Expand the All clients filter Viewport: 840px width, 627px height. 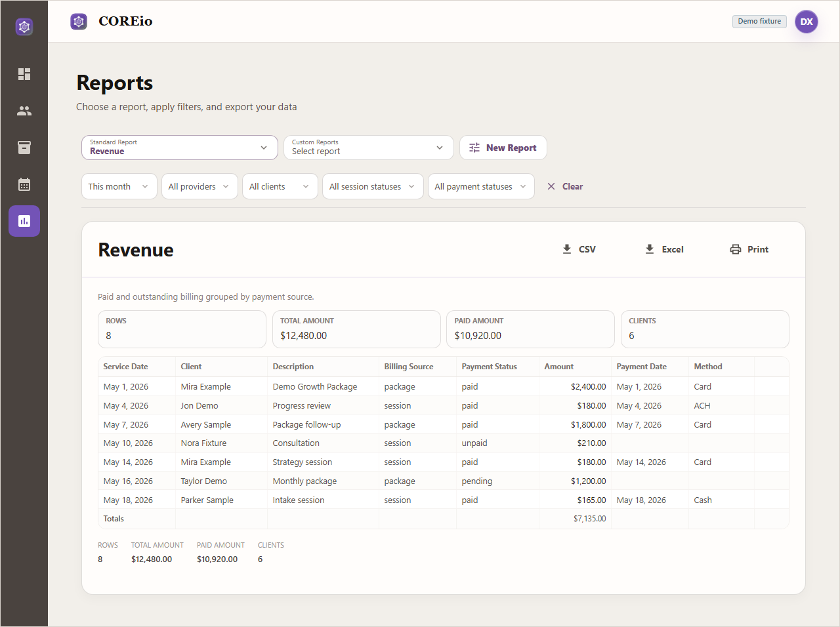tap(280, 186)
